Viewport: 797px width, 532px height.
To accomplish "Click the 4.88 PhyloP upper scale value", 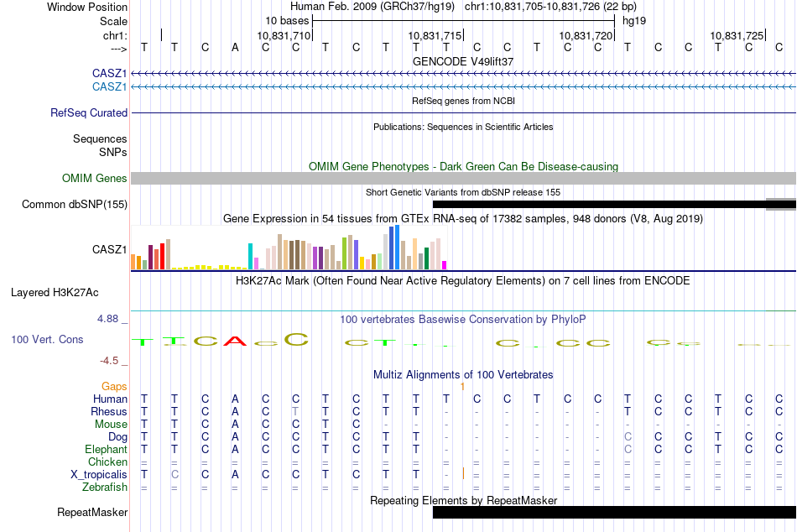I will tap(107, 319).
